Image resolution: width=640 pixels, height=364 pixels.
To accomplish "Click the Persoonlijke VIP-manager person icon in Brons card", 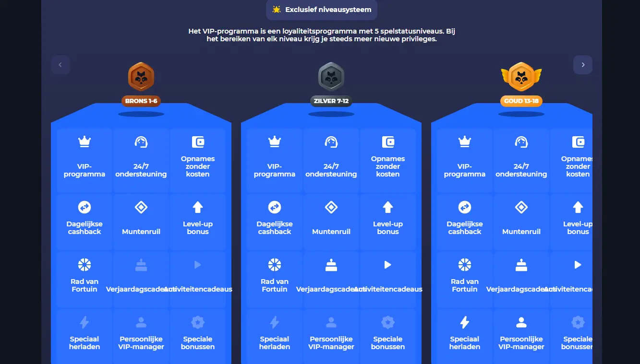I will point(141,322).
